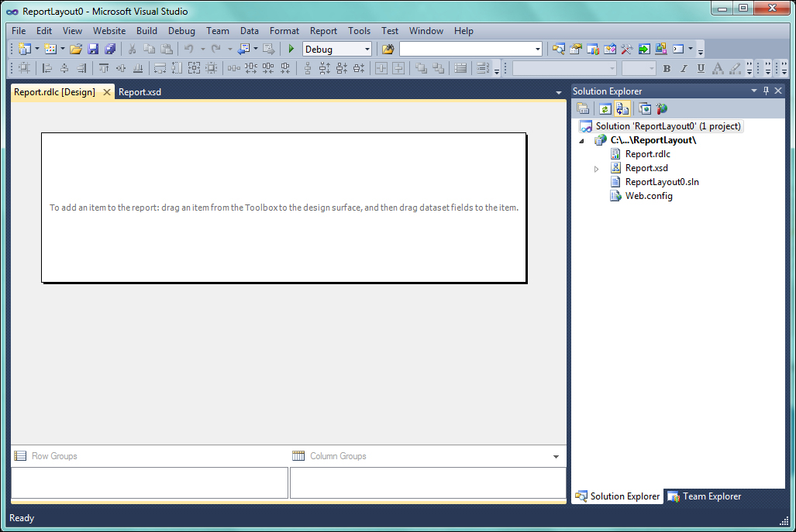Open the Format menu

pyautogui.click(x=284, y=31)
